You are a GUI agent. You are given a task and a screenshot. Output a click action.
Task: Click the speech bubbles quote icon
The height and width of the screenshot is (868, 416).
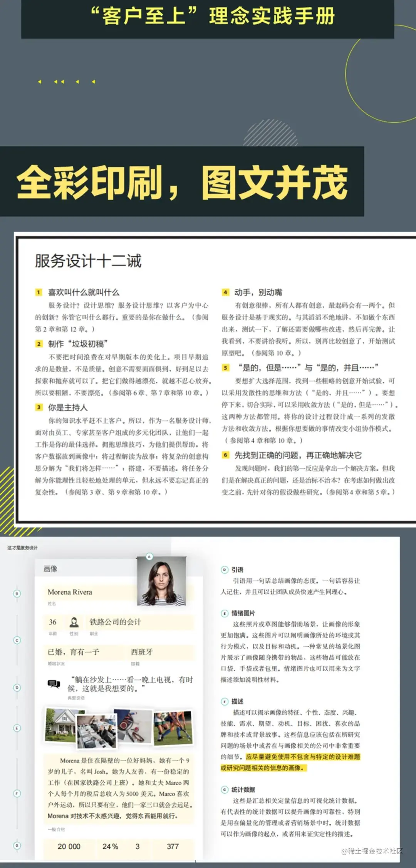tap(54, 684)
